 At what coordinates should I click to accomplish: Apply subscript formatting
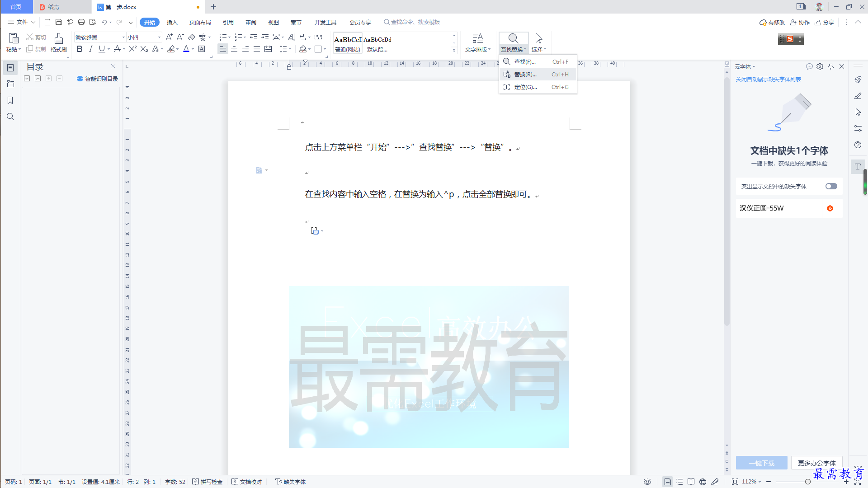(144, 49)
